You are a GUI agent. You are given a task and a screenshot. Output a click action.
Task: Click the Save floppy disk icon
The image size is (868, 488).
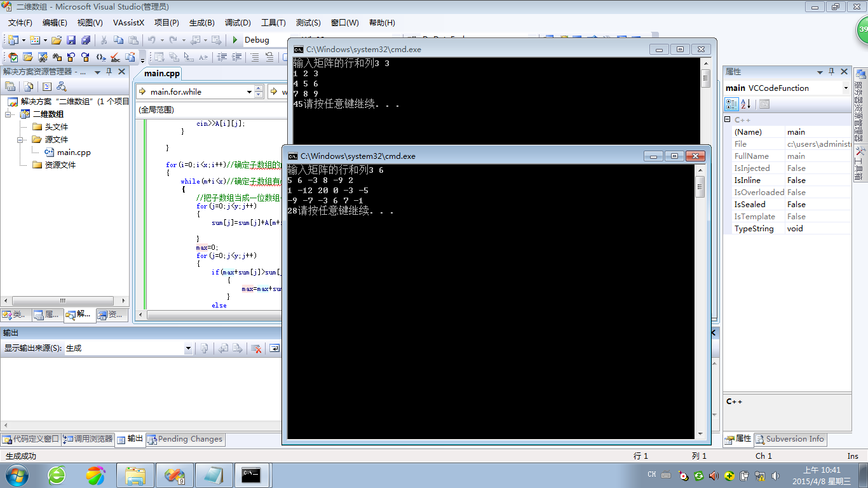71,40
